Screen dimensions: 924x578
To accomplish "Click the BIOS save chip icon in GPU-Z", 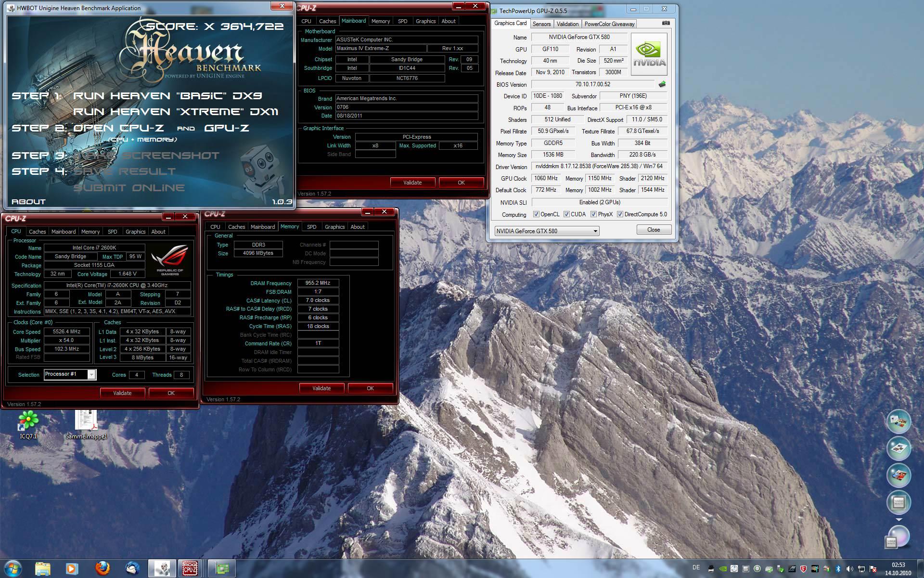I will click(662, 84).
